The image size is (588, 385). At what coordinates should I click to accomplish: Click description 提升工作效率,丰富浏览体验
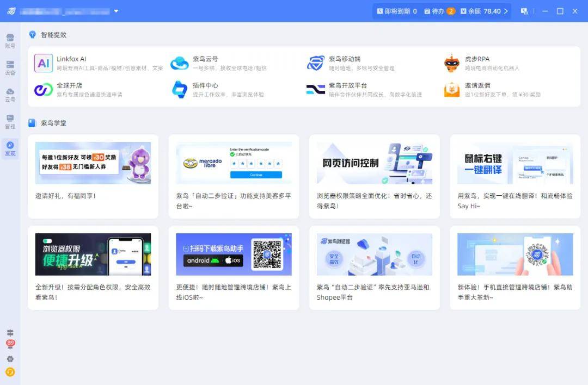point(228,95)
